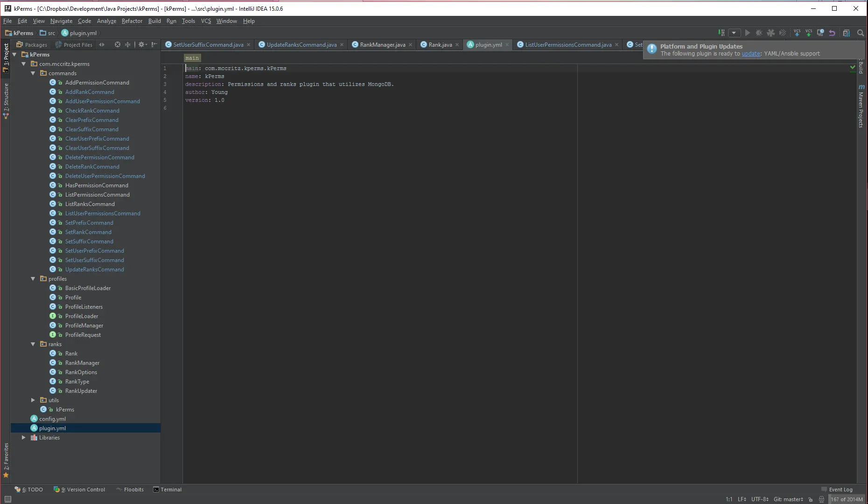Click the Run with Coverage icon
This screenshot has height=504, width=868.
(771, 33)
